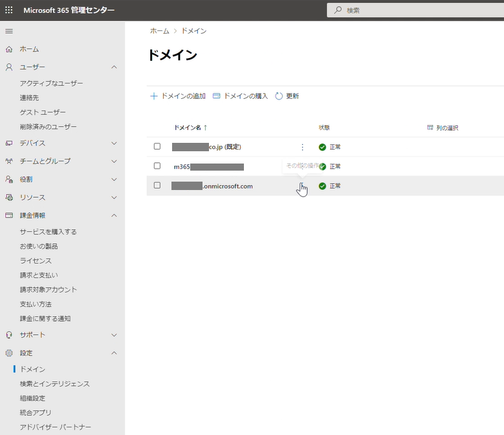The height and width of the screenshot is (435, 504).
Task: Click ドメイン in the breadcrumb
Action: [194, 31]
